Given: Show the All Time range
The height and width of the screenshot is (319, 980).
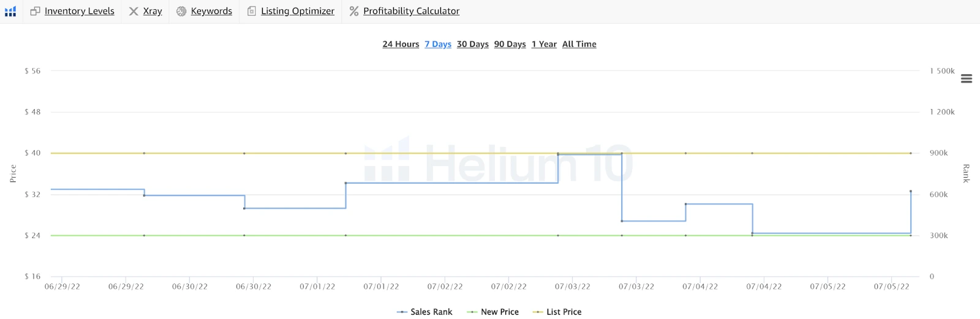Looking at the screenshot, I should point(579,44).
